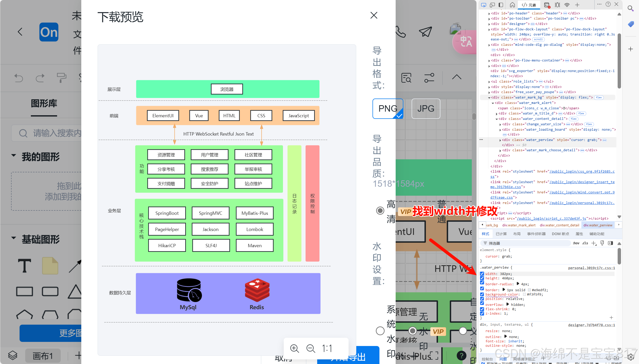Click the back chevron icon
The height and width of the screenshot is (364, 639).
[x=20, y=32]
